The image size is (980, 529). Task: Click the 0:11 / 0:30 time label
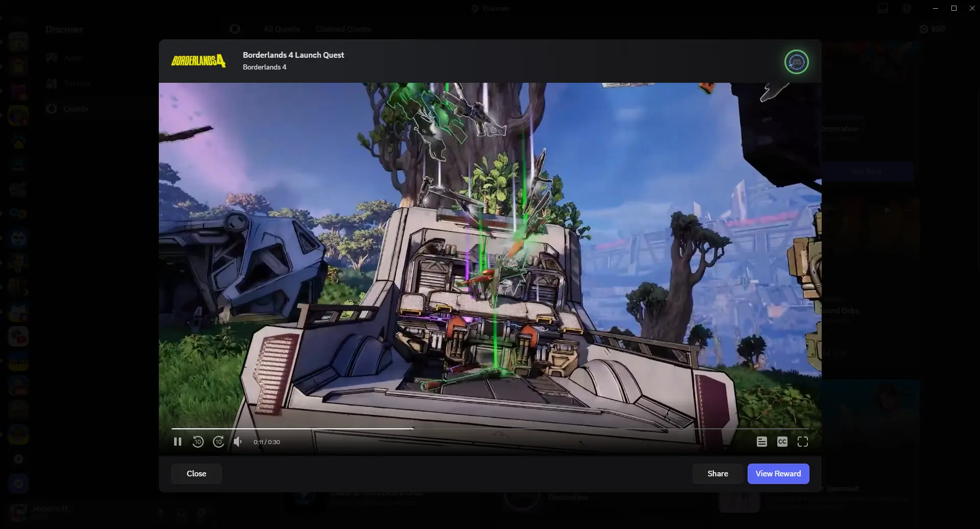(267, 442)
